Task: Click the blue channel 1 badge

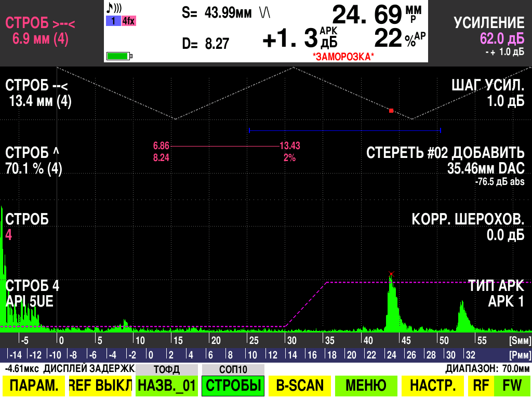Action: (112, 21)
